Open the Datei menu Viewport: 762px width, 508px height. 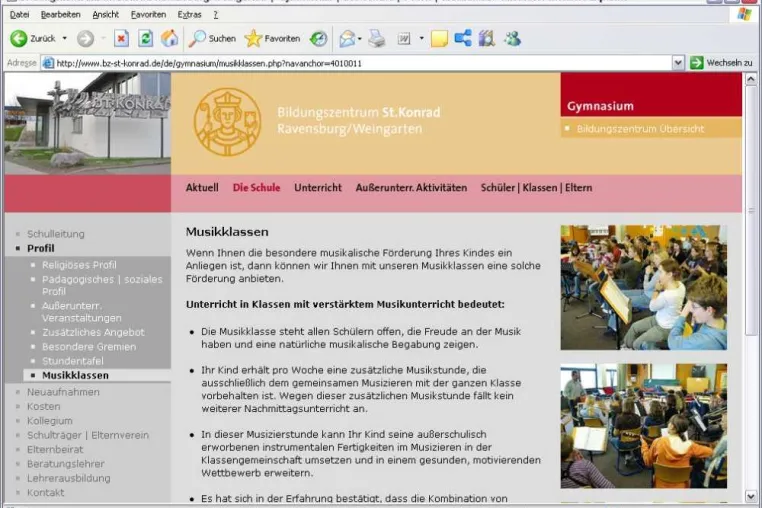19,15
